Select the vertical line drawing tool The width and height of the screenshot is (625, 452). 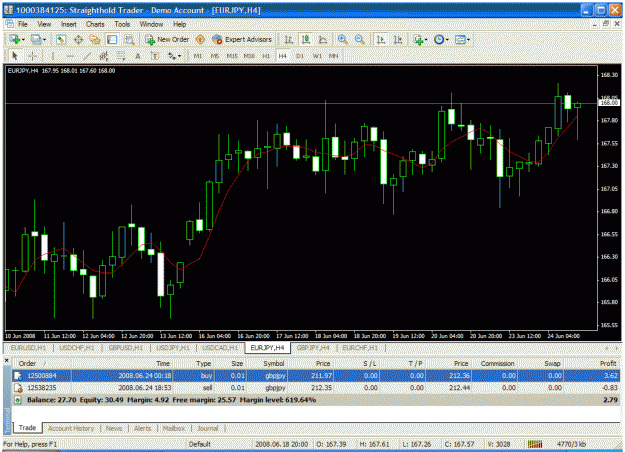[52, 56]
